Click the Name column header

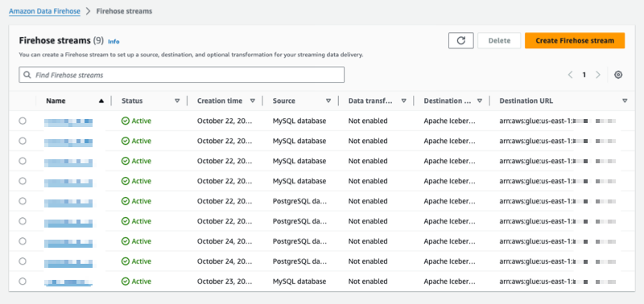point(56,101)
